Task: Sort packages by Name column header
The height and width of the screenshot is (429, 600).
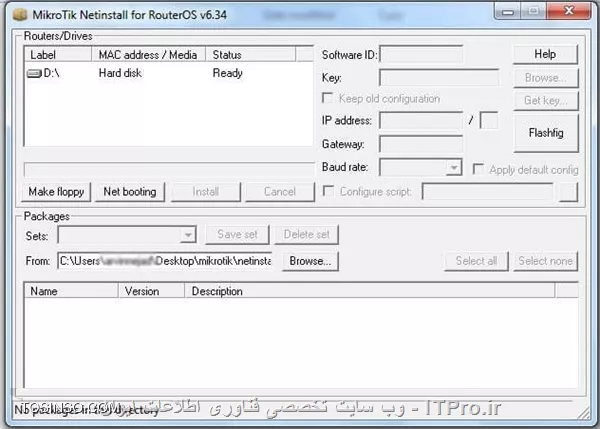Action: (71, 291)
